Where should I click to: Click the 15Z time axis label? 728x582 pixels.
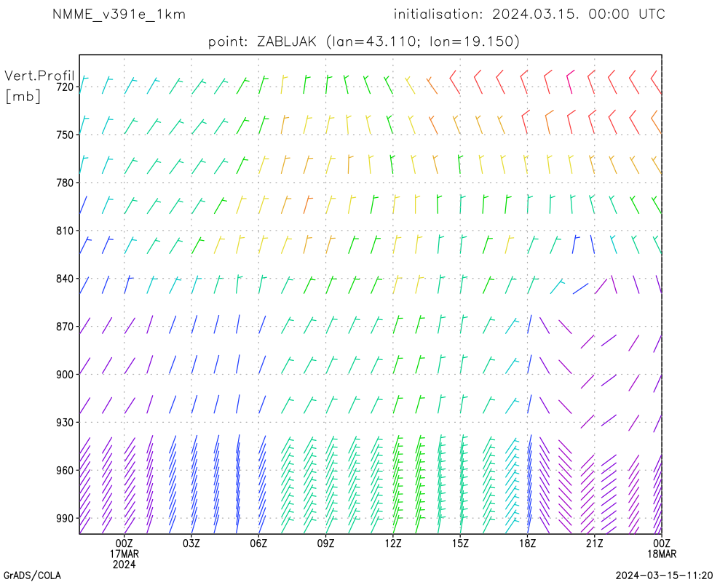coord(460,543)
